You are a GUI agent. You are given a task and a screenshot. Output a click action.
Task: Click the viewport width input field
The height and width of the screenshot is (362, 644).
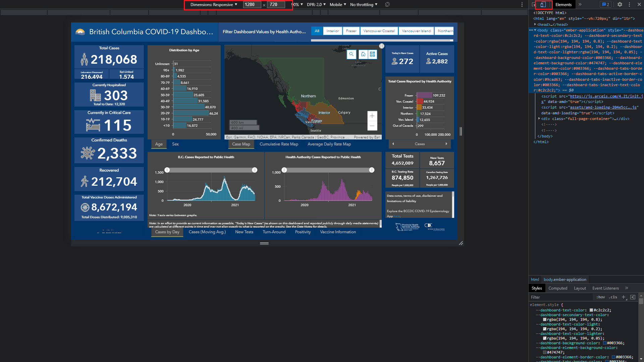[x=252, y=4]
